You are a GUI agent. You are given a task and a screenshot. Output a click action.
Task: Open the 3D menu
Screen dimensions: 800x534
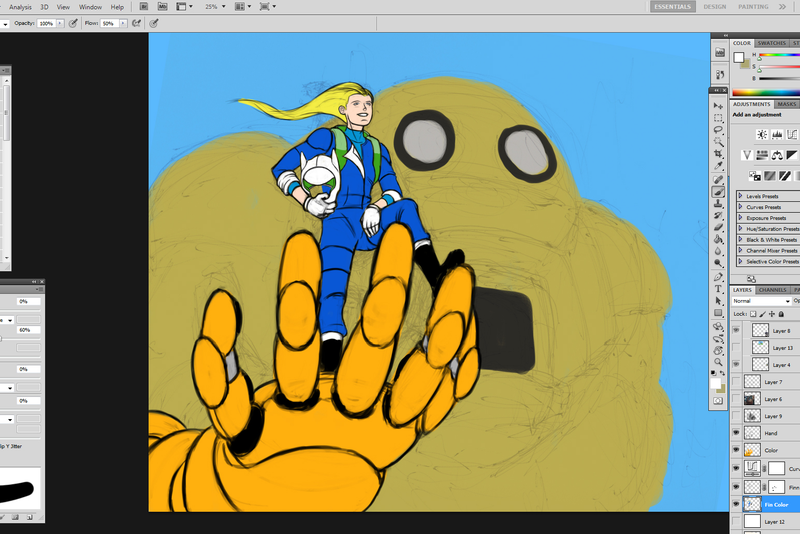(x=44, y=7)
